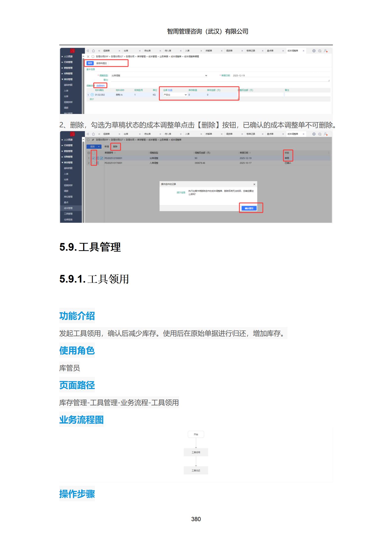Click the 新增 button in the lower screenshot
Image resolution: width=392 pixels, height=555 pixels.
[106, 147]
